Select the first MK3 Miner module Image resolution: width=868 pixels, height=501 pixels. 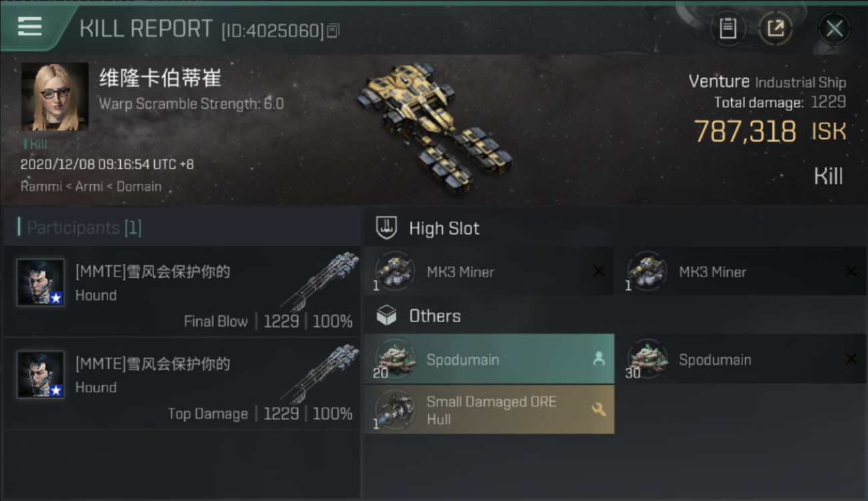pyautogui.click(x=489, y=272)
